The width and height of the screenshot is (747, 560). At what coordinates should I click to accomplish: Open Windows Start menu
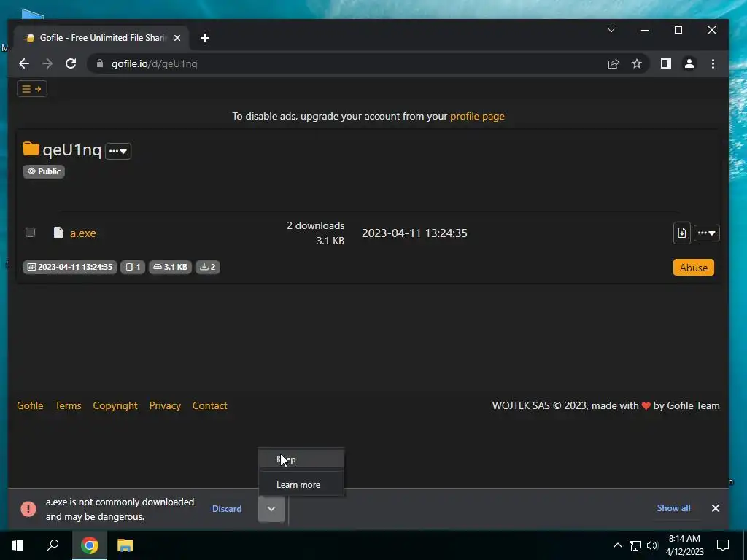[x=18, y=545]
